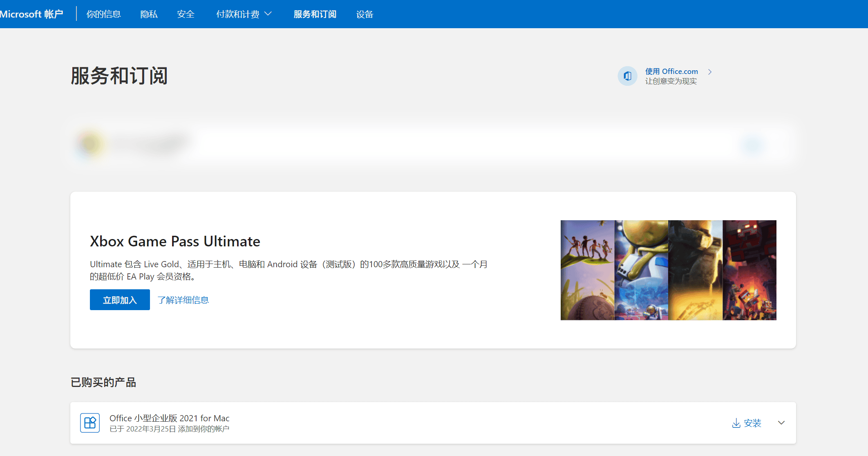868x456 pixels.
Task: Open the 安全 navigation item
Action: tap(186, 14)
